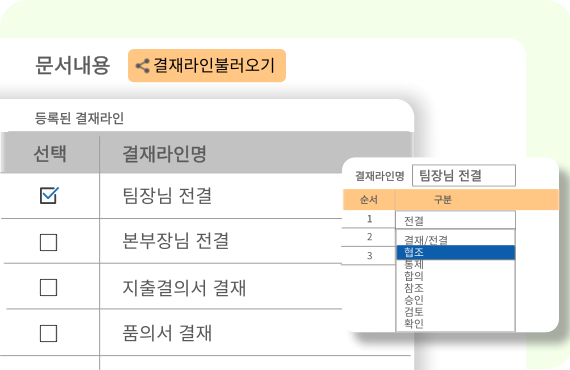
Task: Open the 전결 combo box in row 1
Action: (455, 220)
